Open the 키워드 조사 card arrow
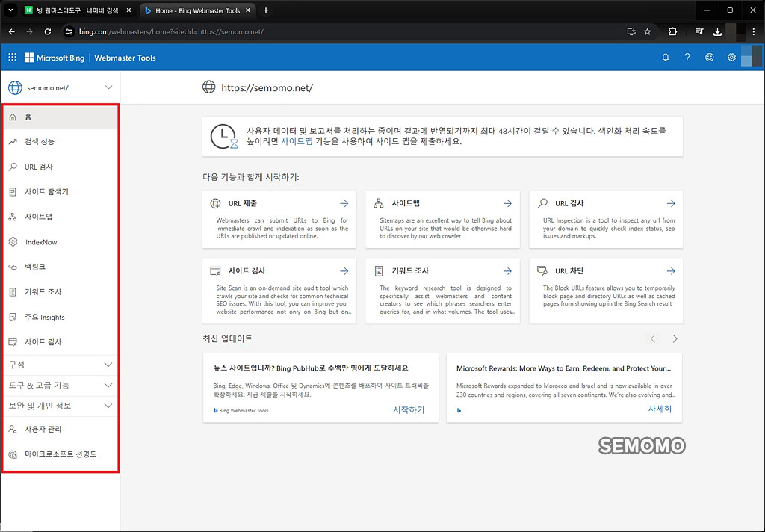 click(508, 271)
